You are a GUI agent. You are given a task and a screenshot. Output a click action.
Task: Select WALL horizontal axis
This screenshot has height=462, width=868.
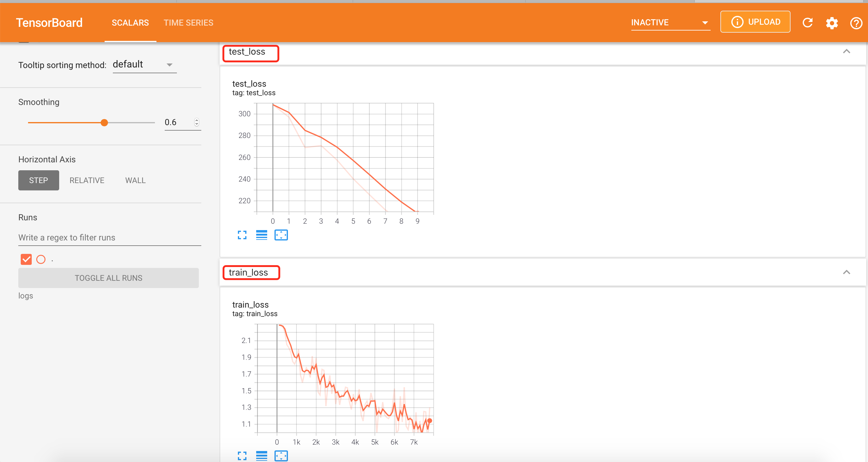pos(135,180)
